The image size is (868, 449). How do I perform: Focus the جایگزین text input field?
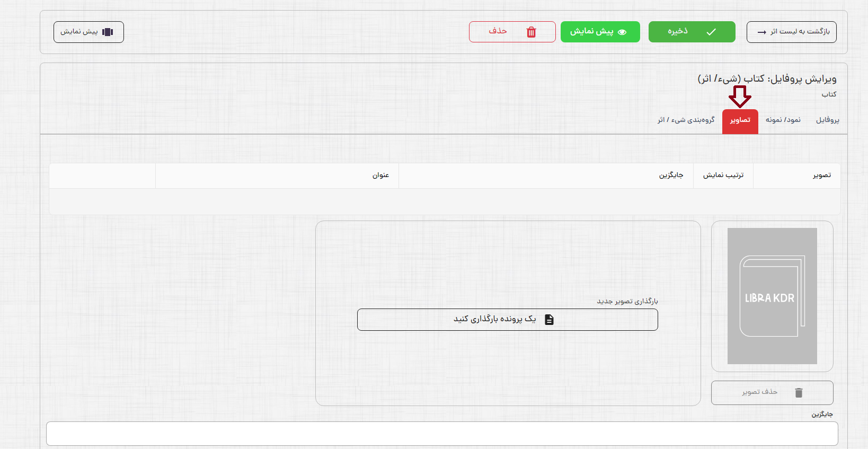click(442, 434)
